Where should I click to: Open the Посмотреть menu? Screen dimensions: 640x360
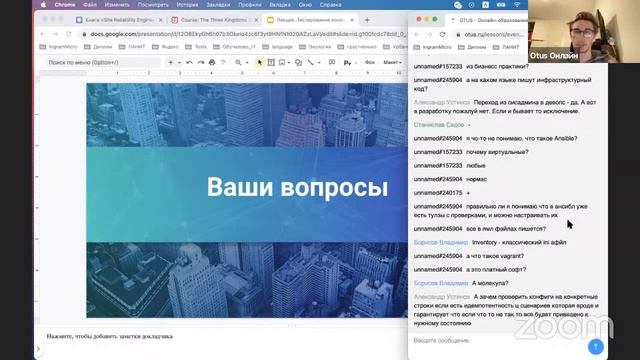coord(153,5)
